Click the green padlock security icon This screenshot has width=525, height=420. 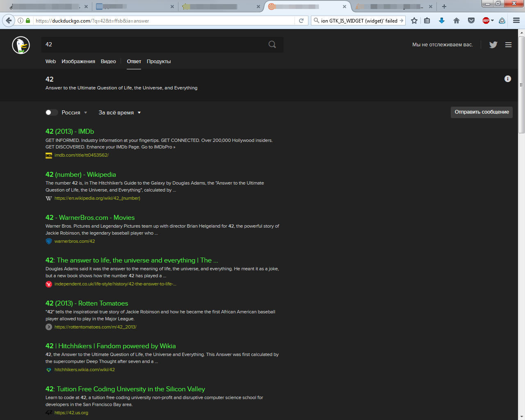[x=28, y=21]
